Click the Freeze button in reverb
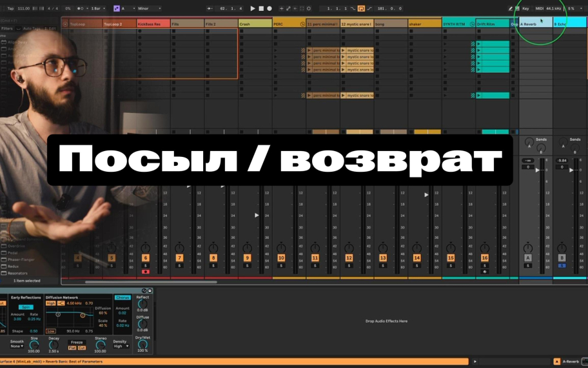The height and width of the screenshot is (368, 588). (x=77, y=342)
